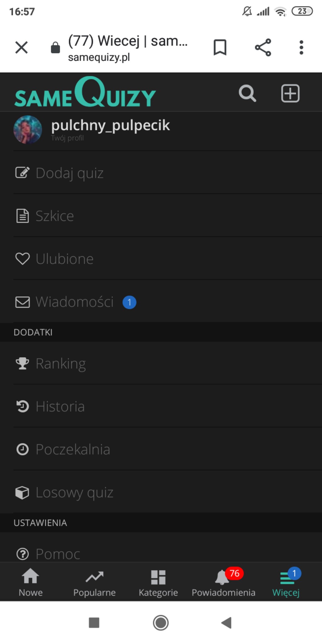
Task: Open Powiadomienia notifications bell
Action: point(223,583)
